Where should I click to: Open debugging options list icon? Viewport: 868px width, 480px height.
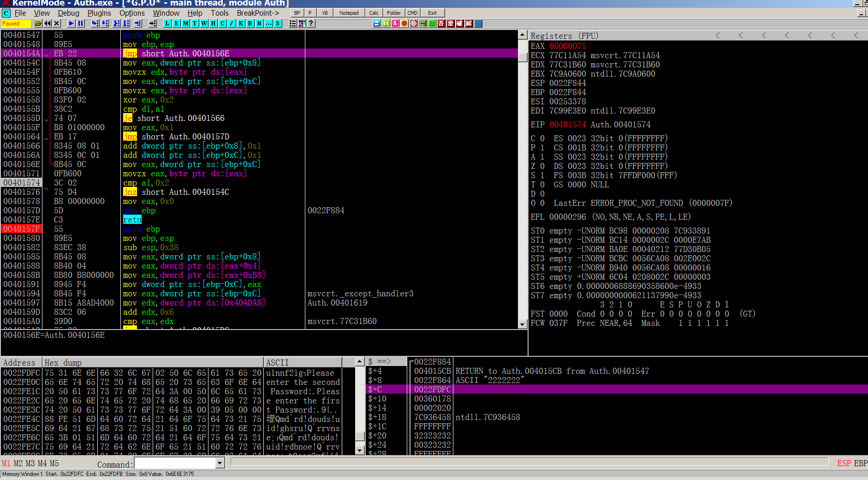click(x=292, y=24)
